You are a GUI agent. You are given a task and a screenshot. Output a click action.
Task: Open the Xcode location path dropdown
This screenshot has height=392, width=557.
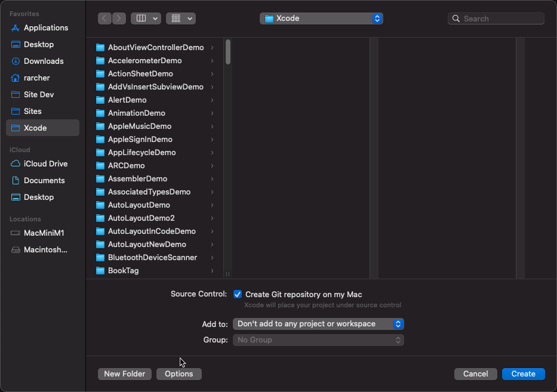click(x=321, y=18)
